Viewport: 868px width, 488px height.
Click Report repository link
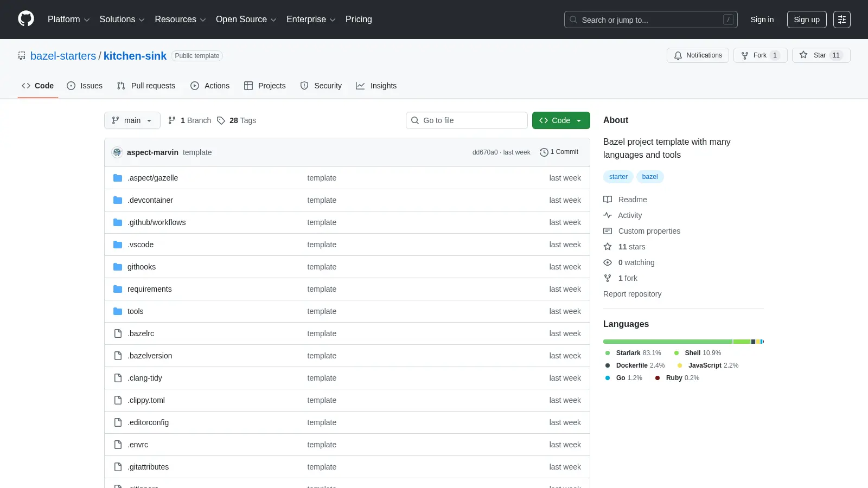click(632, 294)
